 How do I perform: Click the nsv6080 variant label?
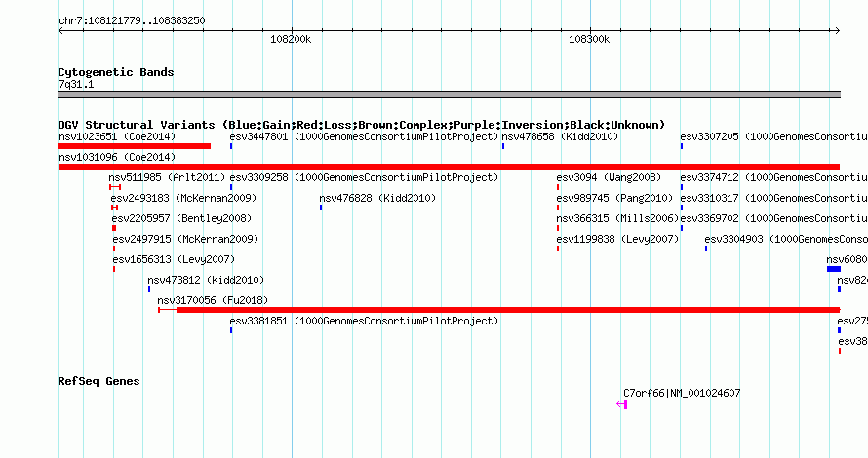tap(847, 259)
